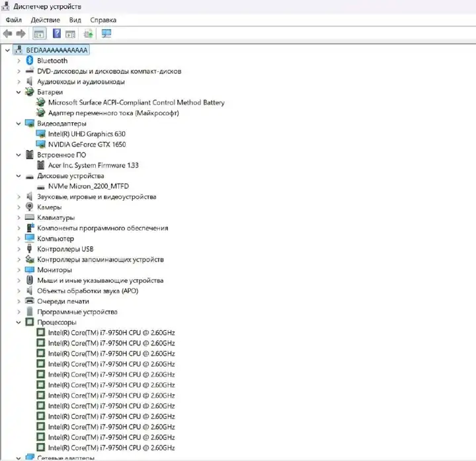
Task: Click the Видеоадаптеры display adapter icon
Action: coord(30,123)
